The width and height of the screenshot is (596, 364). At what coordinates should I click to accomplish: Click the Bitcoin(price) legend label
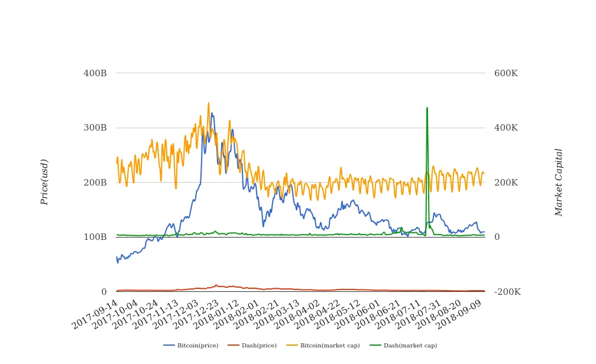tap(197, 345)
